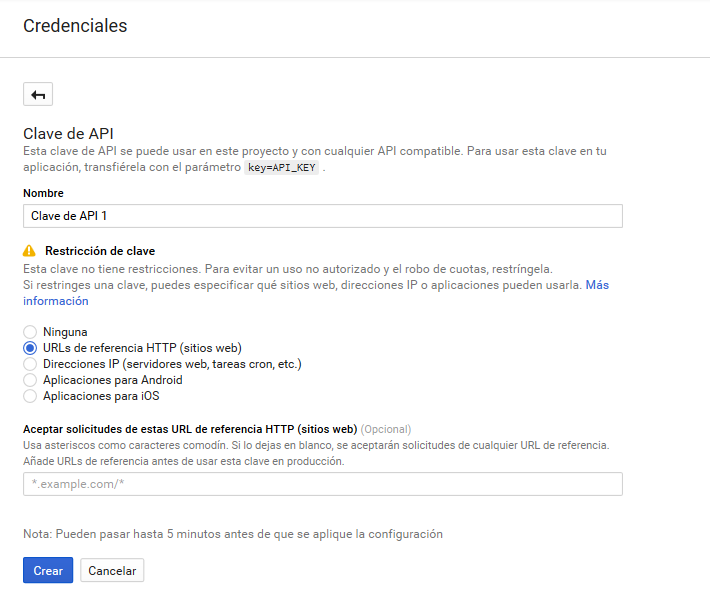
Task: Choose Direcciones IP restriction option
Action: click(30, 364)
